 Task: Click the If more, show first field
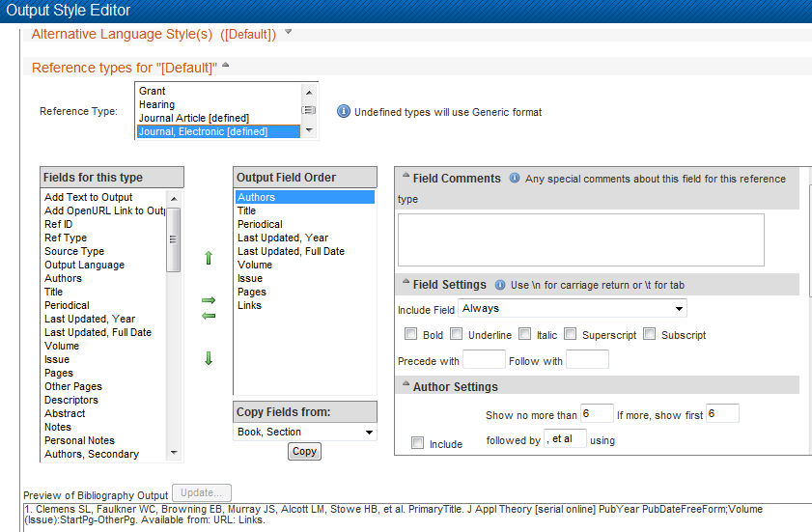[x=722, y=413]
